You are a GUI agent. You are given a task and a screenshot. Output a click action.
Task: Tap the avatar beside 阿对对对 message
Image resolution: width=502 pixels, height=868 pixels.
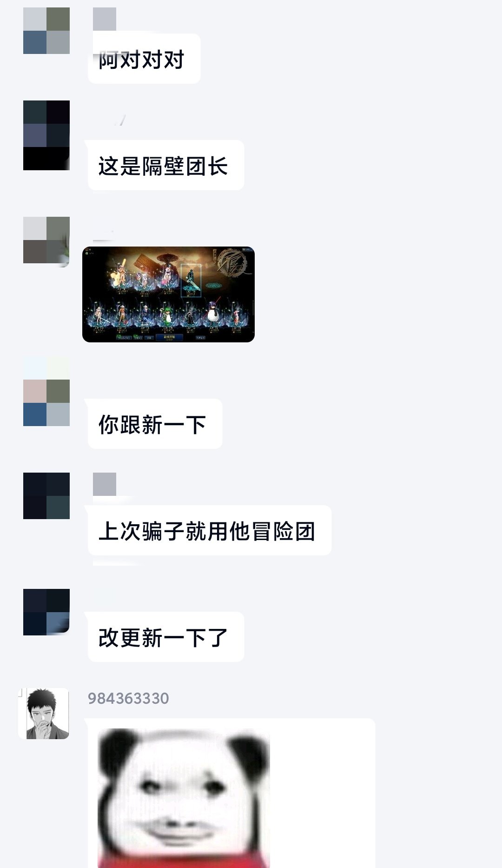point(46,31)
